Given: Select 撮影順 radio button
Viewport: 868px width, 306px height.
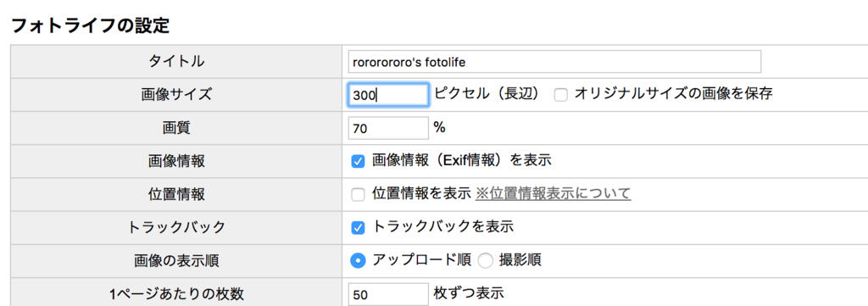Looking at the screenshot, I should pos(485,260).
